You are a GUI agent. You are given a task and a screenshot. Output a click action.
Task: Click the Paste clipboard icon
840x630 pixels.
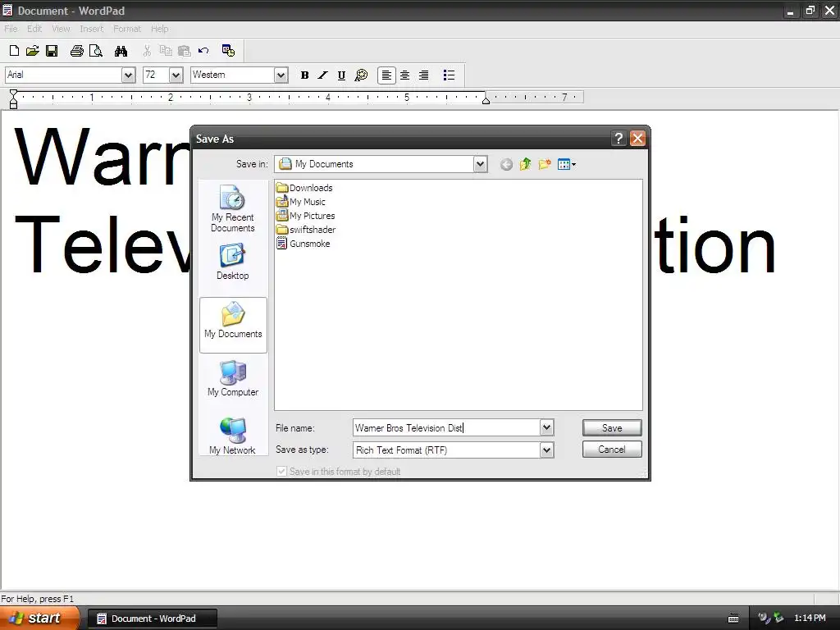(185, 51)
